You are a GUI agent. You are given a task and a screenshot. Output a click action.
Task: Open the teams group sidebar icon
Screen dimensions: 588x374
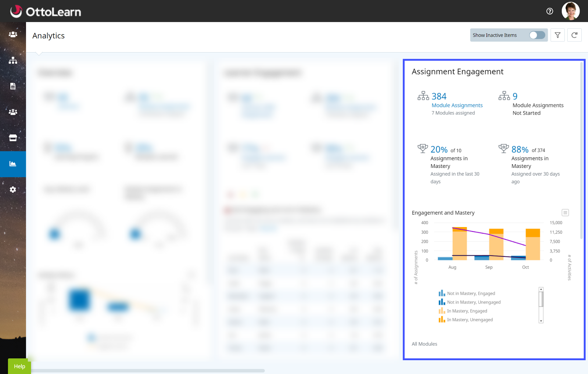[x=13, y=112]
